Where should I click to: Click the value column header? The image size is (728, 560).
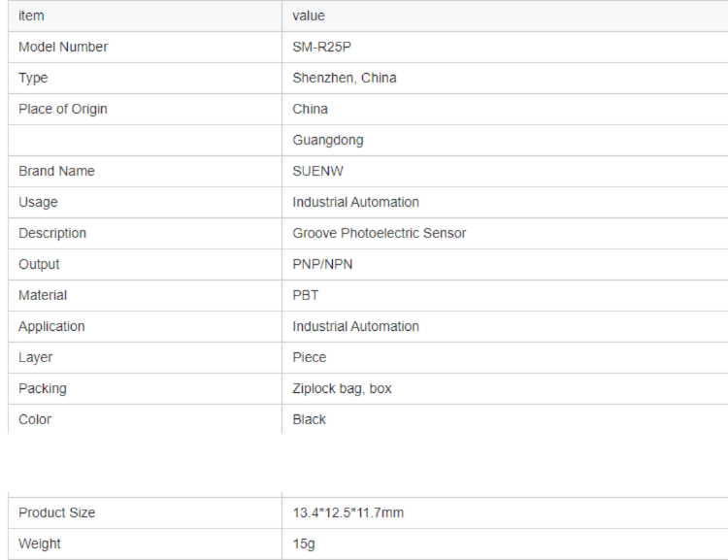point(309,16)
